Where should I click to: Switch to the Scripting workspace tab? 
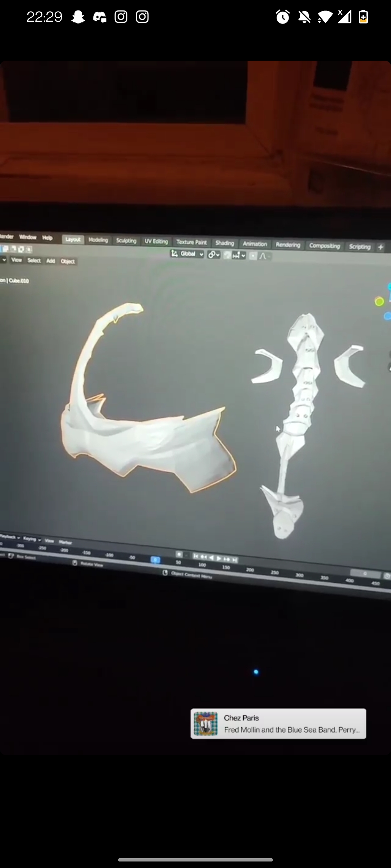pos(360,247)
